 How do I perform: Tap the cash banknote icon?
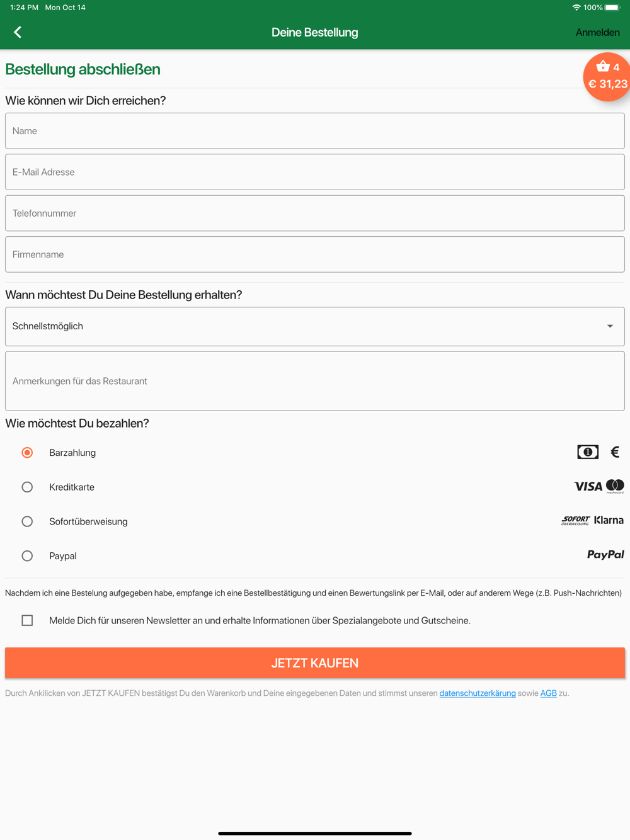point(588,452)
